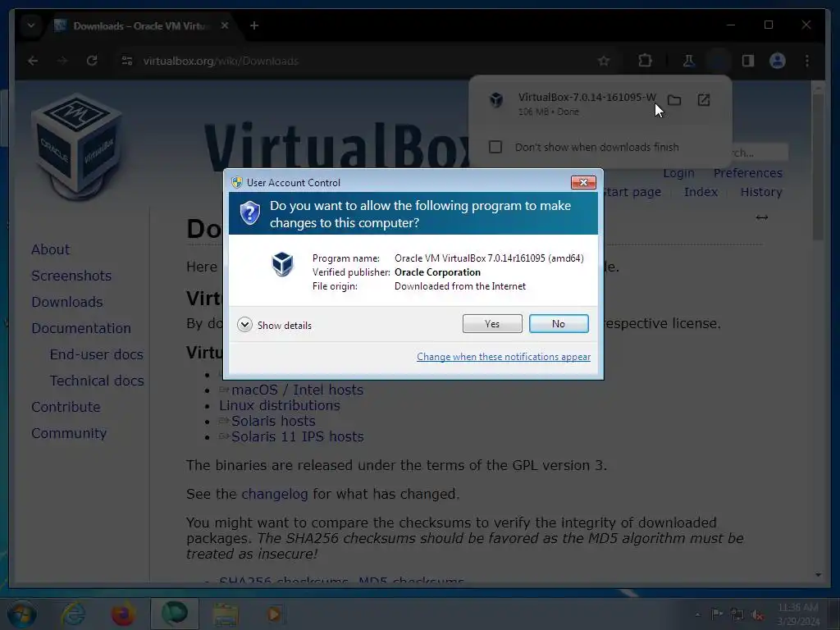Reload the VirtualBox downloads page
Screen dimensions: 840x630
coord(92,61)
